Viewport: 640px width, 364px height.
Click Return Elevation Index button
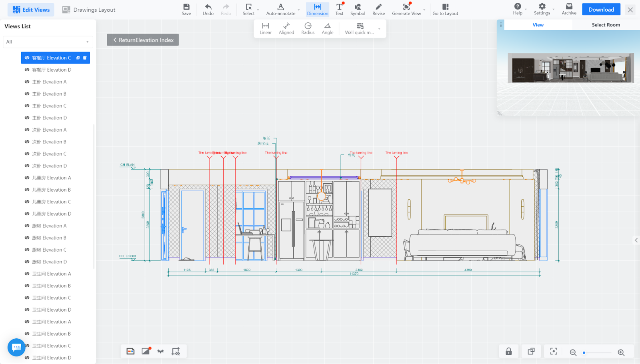click(x=143, y=40)
